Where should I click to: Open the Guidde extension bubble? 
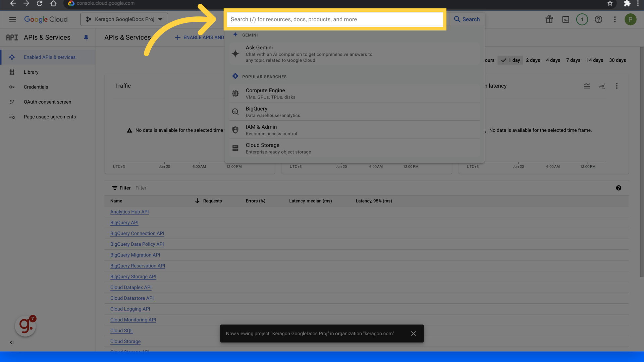click(25, 326)
